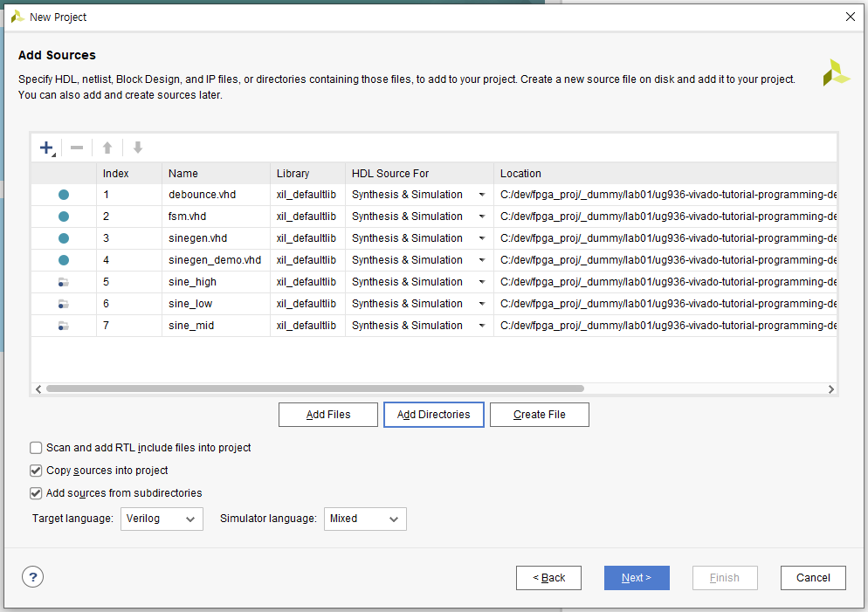Click the Location column header
The width and height of the screenshot is (868, 612).
tap(665, 173)
